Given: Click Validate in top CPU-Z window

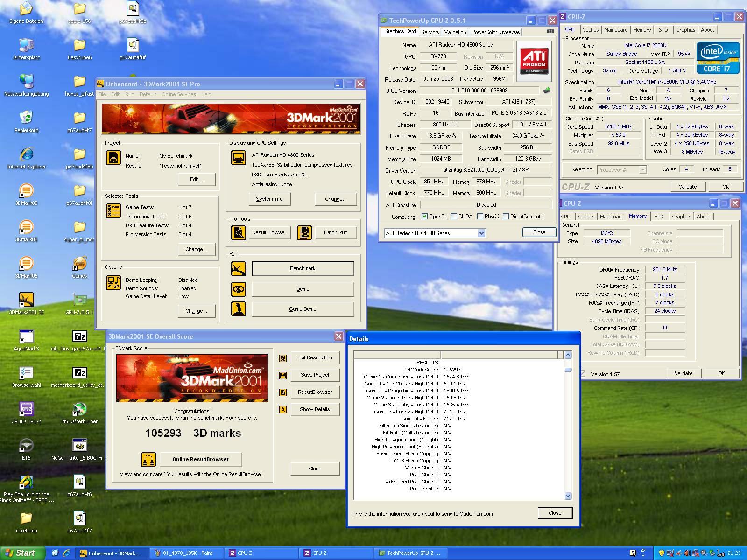Looking at the screenshot, I should pos(687,187).
